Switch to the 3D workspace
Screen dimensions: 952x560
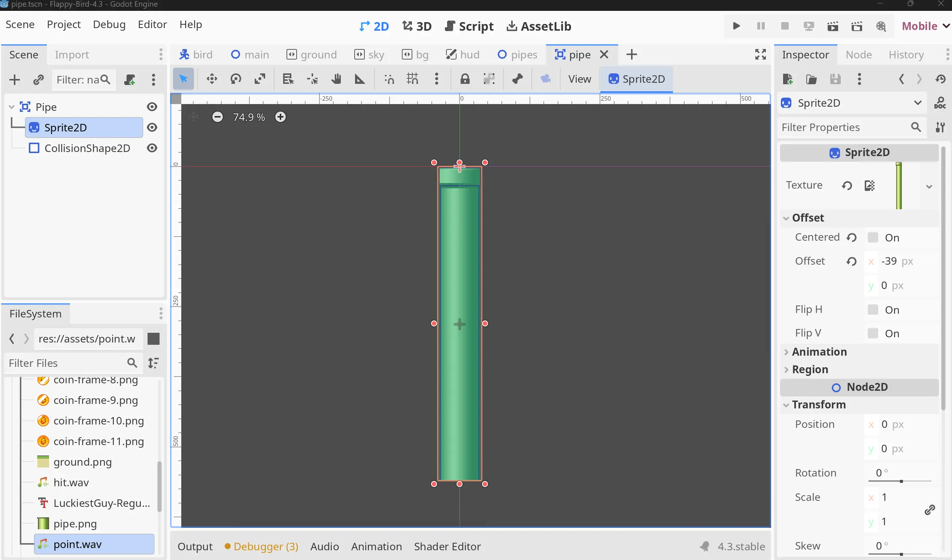coord(417,27)
